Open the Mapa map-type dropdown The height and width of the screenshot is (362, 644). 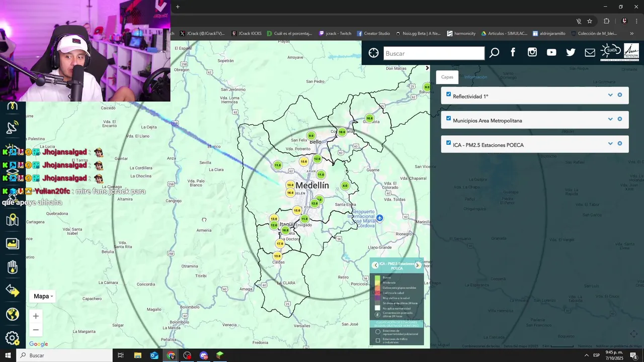[43, 296]
